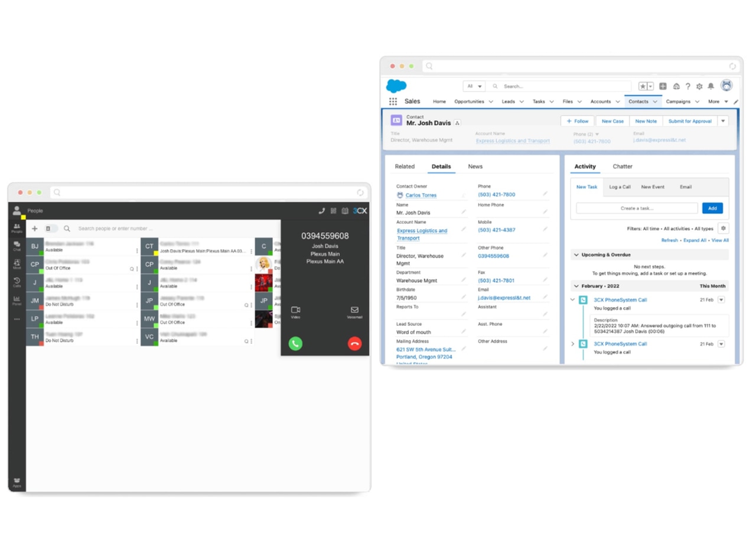The image size is (756, 548).
Task: Open the Panel view in 3CX sidebar
Action: [17, 298]
